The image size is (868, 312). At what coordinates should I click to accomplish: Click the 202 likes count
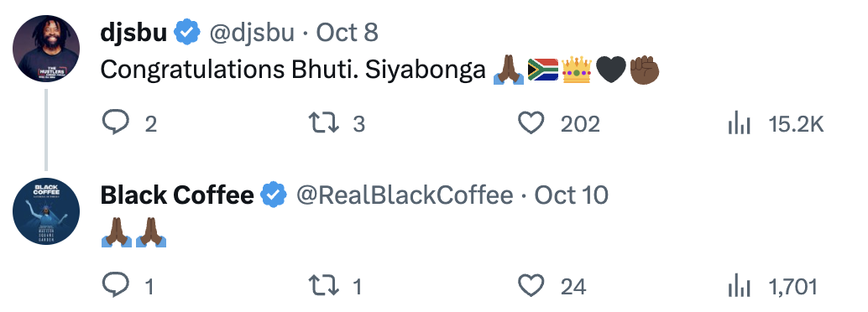pos(580,124)
